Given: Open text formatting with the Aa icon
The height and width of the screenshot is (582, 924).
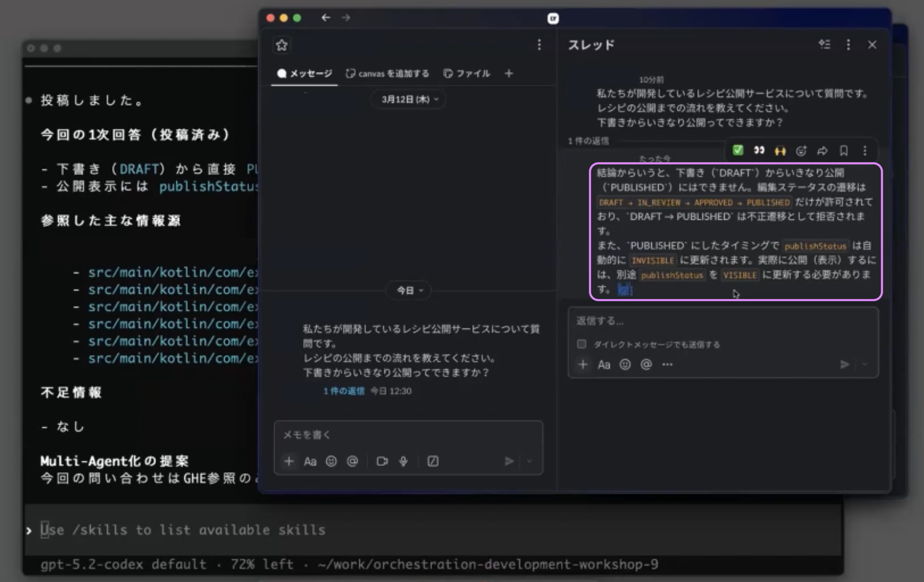Looking at the screenshot, I should [x=605, y=365].
